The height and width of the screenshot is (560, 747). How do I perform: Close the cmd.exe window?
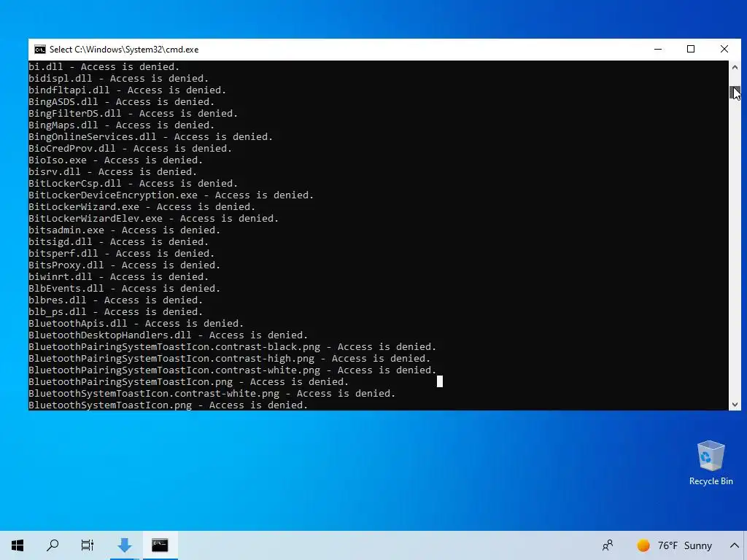coord(724,49)
